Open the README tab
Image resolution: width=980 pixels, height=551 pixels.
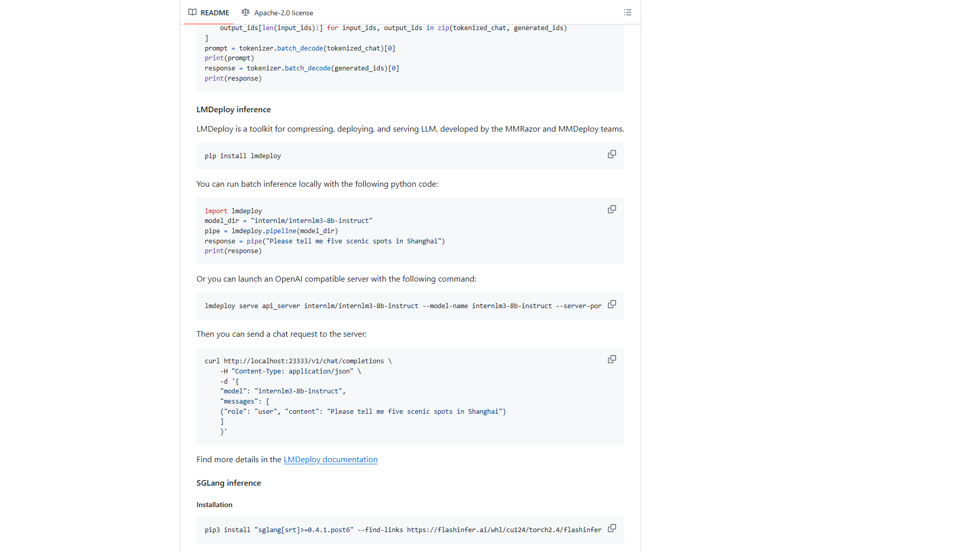(209, 12)
